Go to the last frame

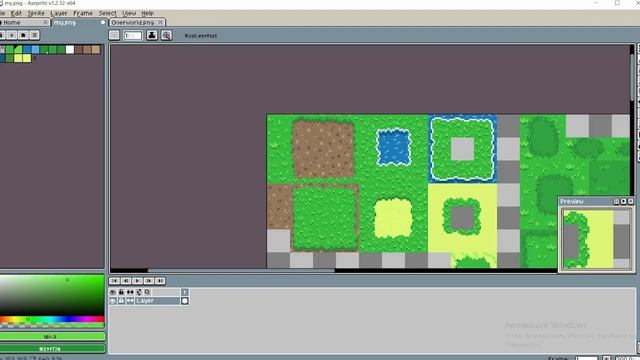[x=160, y=281]
